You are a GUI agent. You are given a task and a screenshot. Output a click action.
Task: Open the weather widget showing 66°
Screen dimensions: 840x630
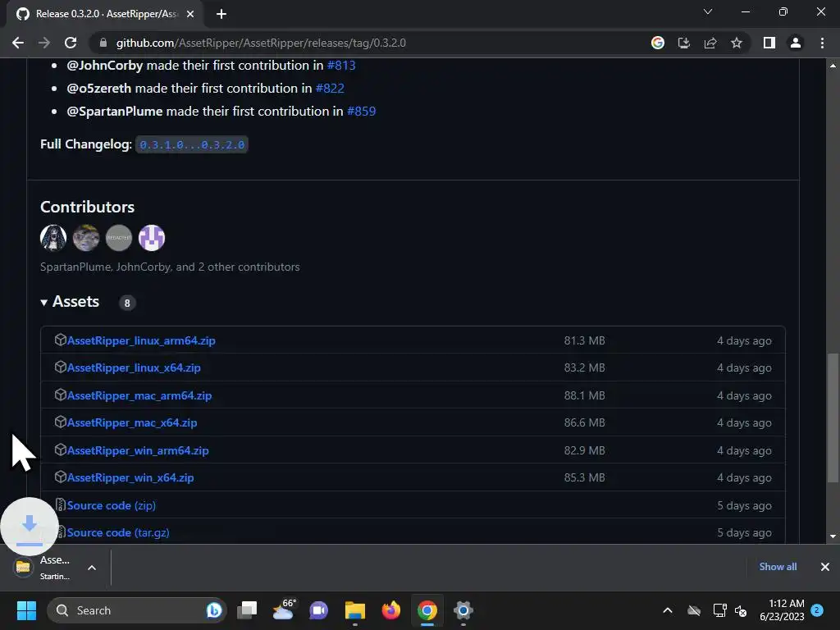(x=283, y=610)
